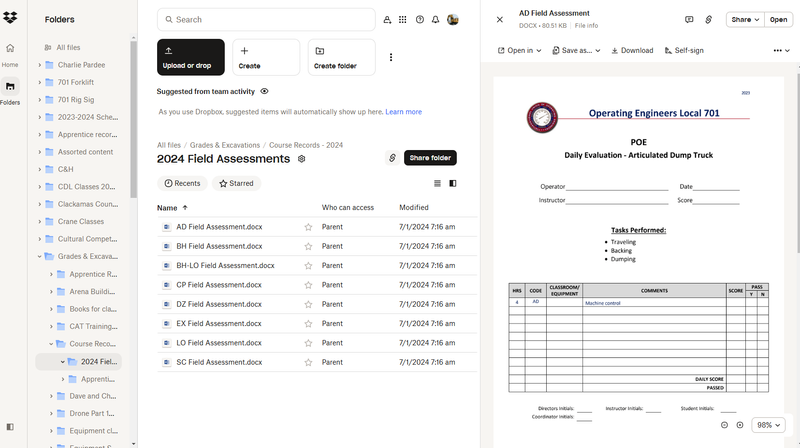Open the notifications bell

coord(436,19)
